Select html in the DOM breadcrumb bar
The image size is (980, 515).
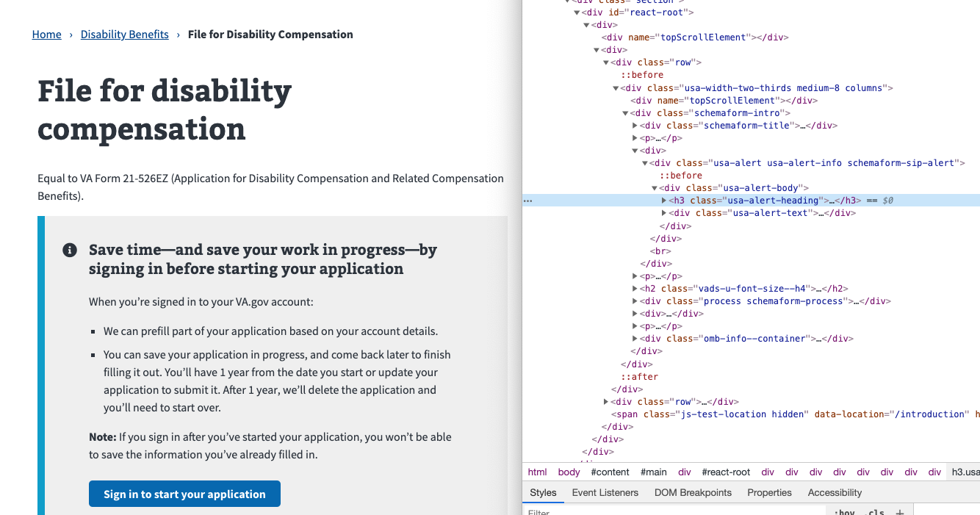click(537, 472)
